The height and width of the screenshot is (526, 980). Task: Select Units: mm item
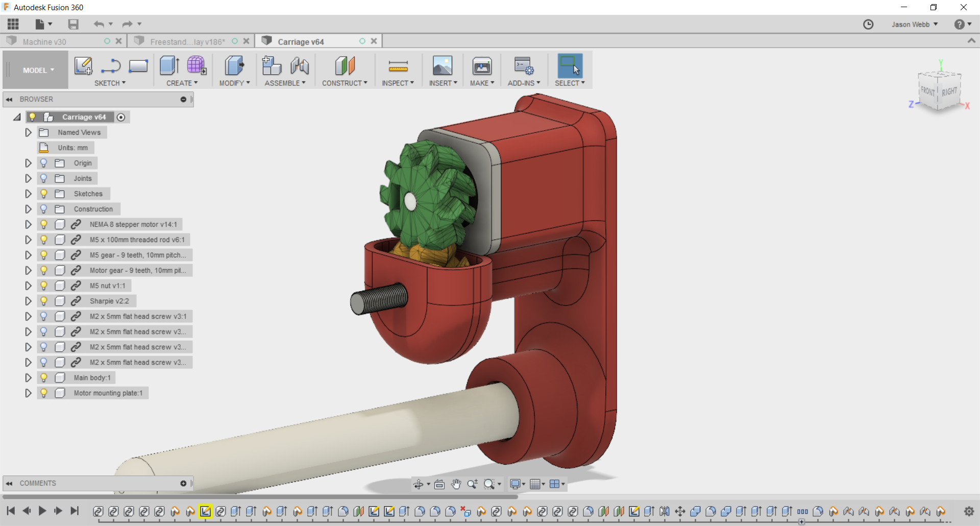click(x=72, y=148)
